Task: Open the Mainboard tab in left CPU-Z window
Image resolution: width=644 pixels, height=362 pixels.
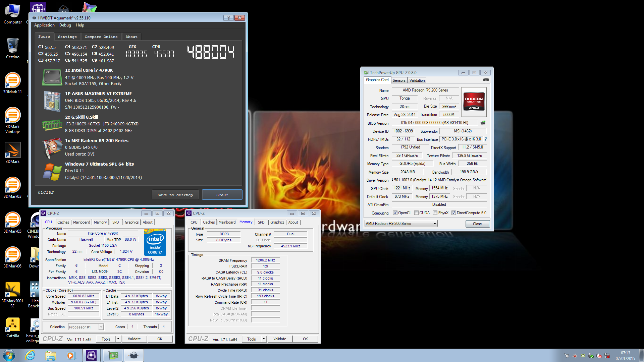Action: tap(82, 222)
